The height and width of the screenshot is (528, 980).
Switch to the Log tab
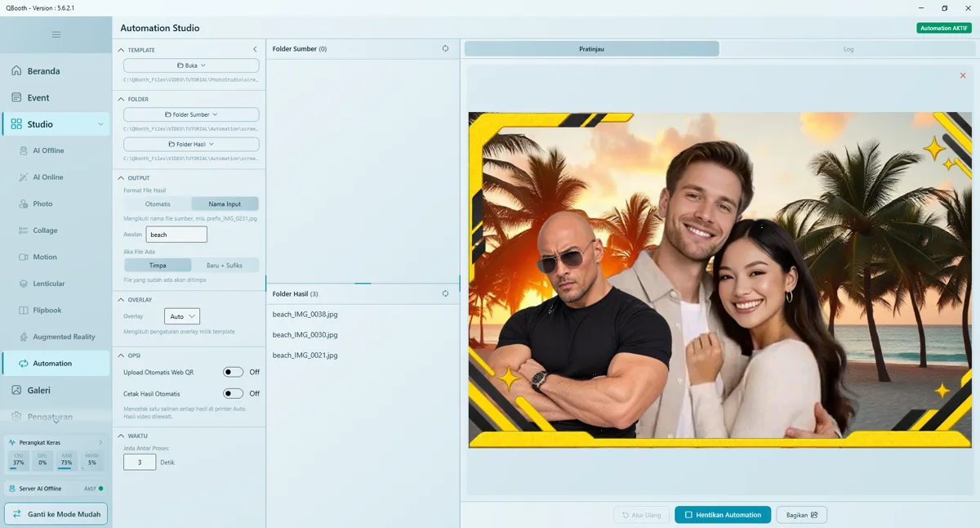[x=848, y=49]
